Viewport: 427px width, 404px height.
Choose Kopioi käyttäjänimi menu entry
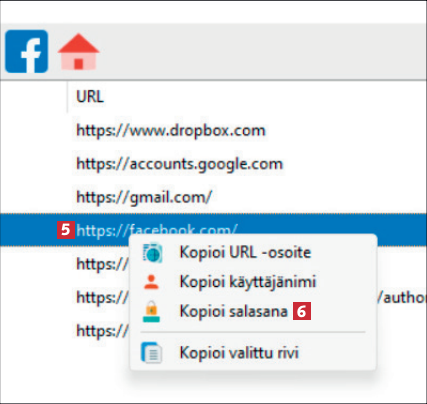pyautogui.click(x=248, y=282)
